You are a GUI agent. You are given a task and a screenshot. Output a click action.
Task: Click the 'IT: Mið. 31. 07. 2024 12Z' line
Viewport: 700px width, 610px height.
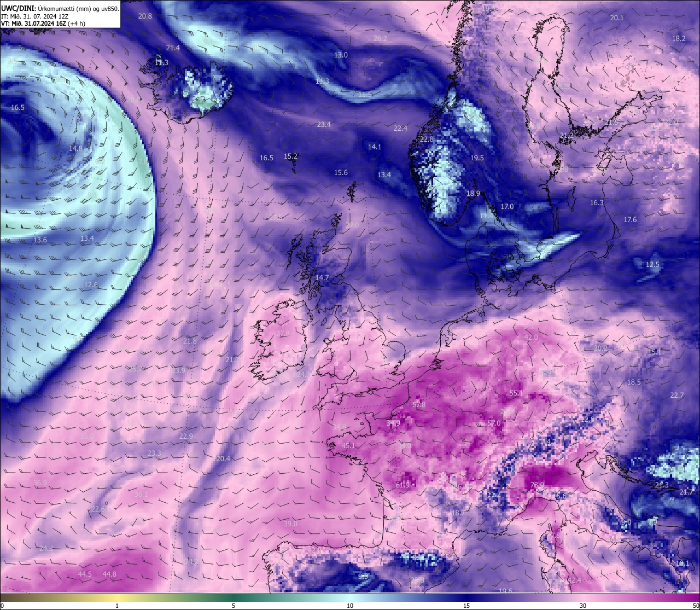(x=36, y=16)
